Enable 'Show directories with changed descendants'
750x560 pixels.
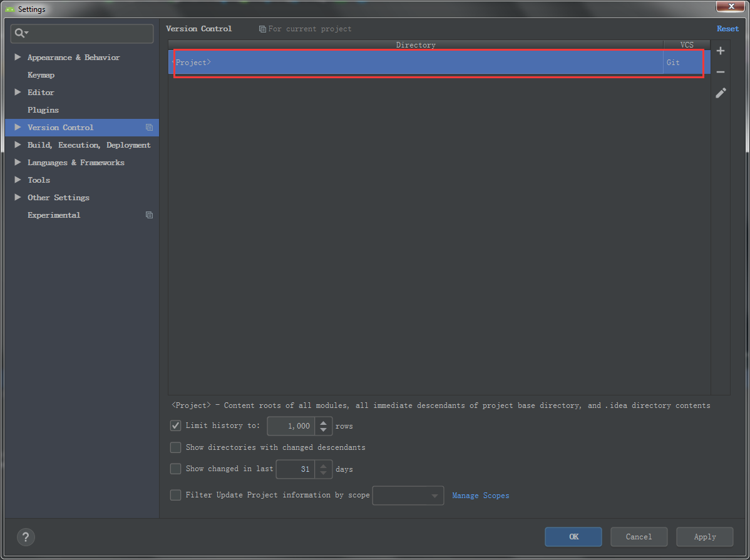175,447
